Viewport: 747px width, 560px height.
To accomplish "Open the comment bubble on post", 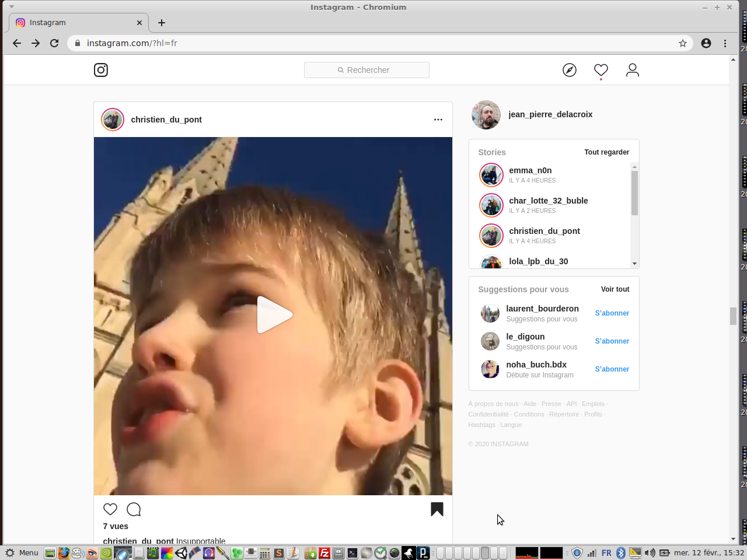I will click(x=134, y=509).
